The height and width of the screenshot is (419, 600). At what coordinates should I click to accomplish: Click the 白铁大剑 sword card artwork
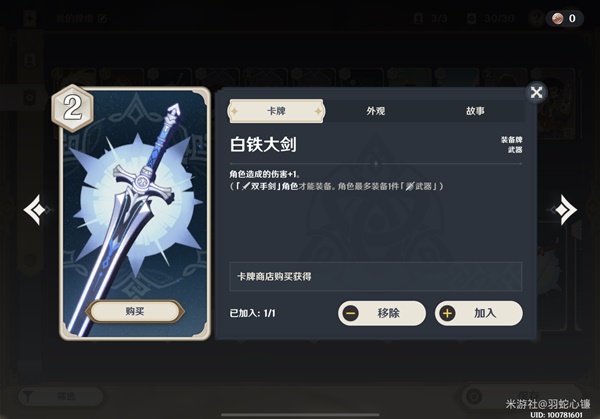pos(135,214)
